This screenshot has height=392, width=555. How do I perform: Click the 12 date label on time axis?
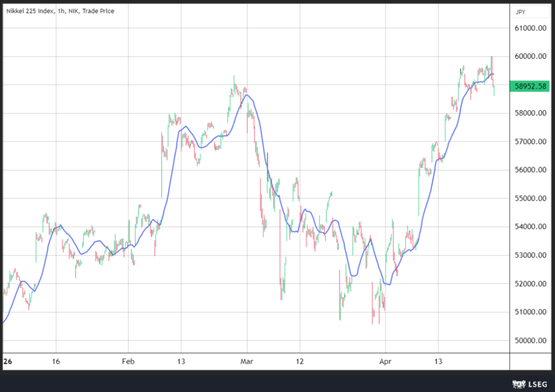(x=300, y=362)
